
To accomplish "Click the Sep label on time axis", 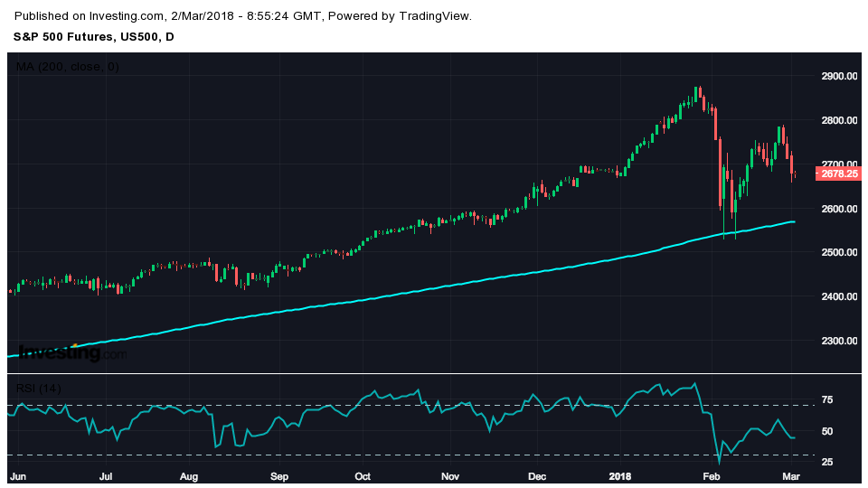I will [279, 476].
